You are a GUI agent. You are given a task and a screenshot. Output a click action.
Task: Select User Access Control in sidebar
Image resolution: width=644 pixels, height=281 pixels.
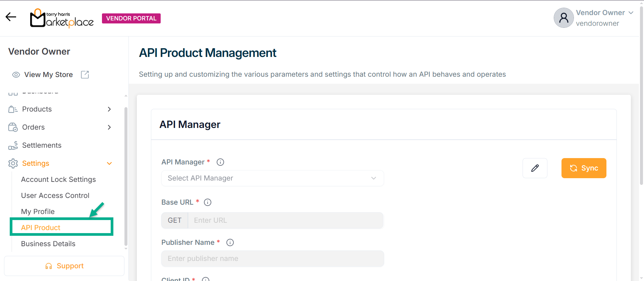[x=55, y=196]
